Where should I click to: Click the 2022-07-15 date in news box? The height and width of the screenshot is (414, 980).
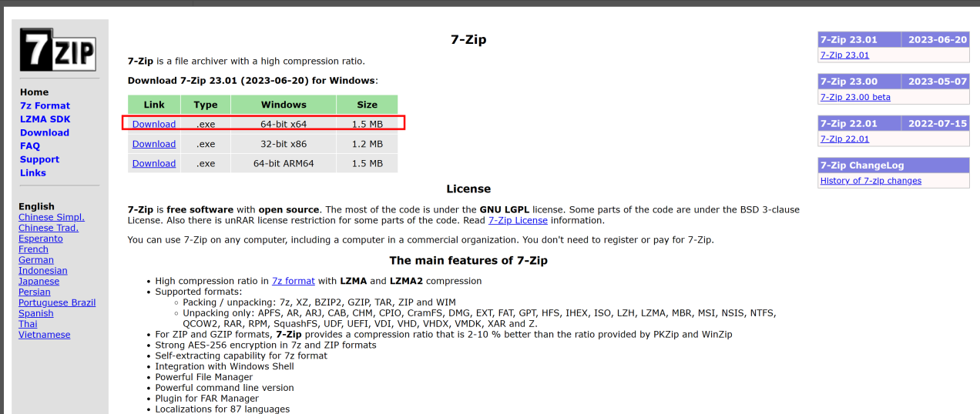938,123
